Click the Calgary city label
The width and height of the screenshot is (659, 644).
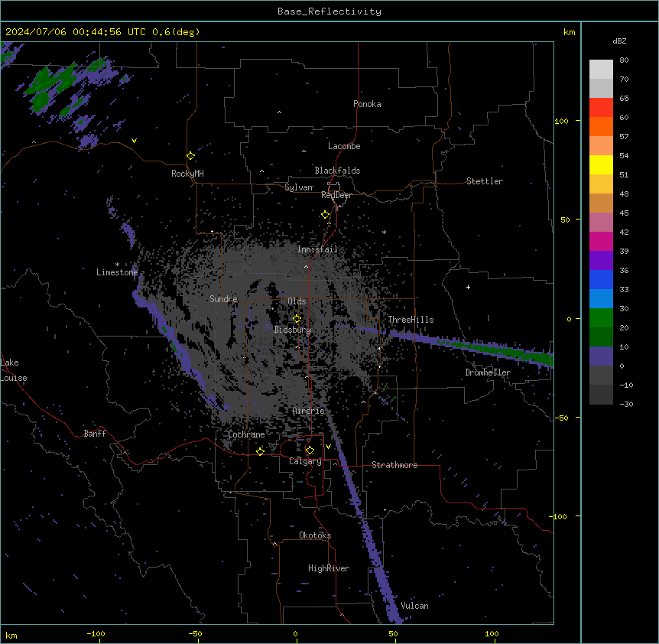tap(305, 461)
